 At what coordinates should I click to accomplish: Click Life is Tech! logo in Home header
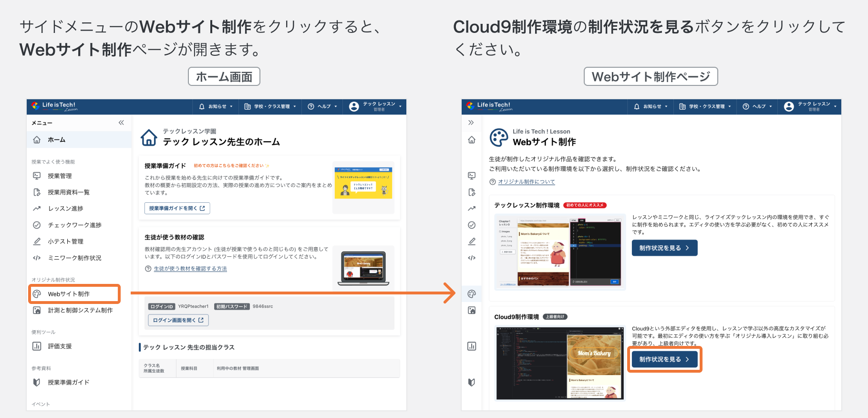coord(54,106)
